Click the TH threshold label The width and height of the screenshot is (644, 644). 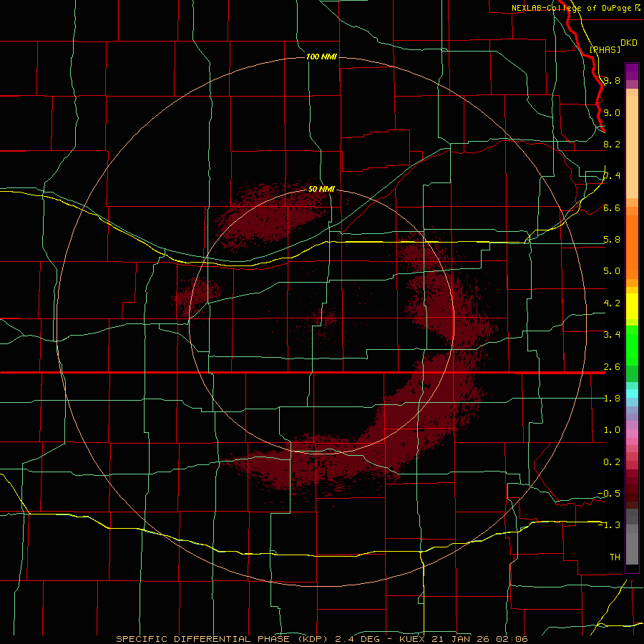(615, 557)
